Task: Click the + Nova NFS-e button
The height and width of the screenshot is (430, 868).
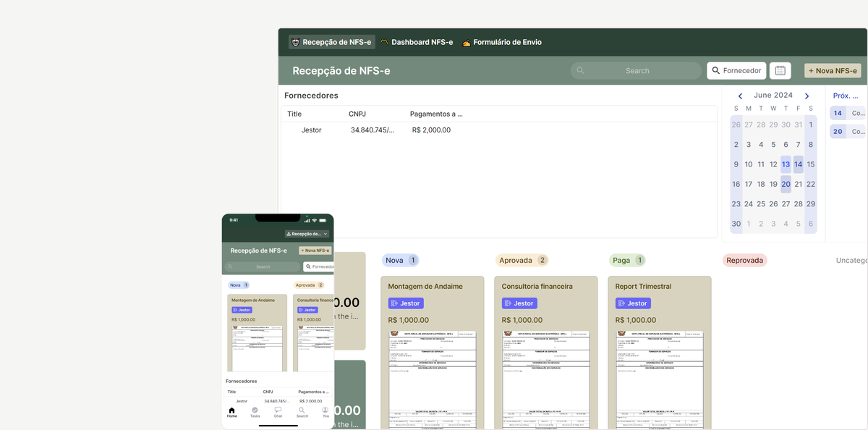Action: [x=833, y=70]
